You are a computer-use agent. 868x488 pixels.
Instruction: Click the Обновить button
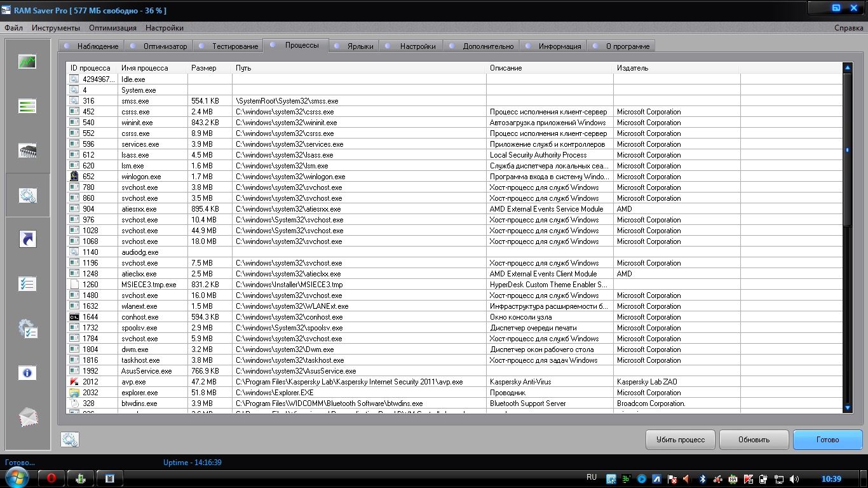754,440
